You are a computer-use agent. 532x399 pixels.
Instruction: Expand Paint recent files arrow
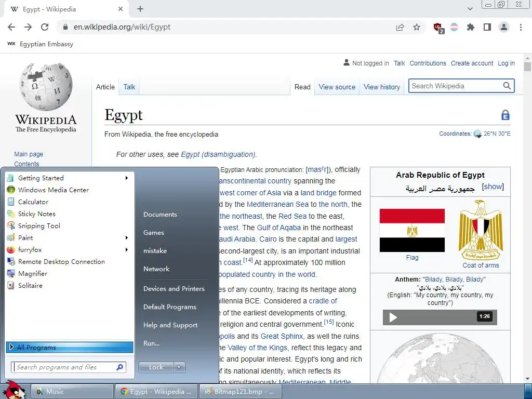127,238
